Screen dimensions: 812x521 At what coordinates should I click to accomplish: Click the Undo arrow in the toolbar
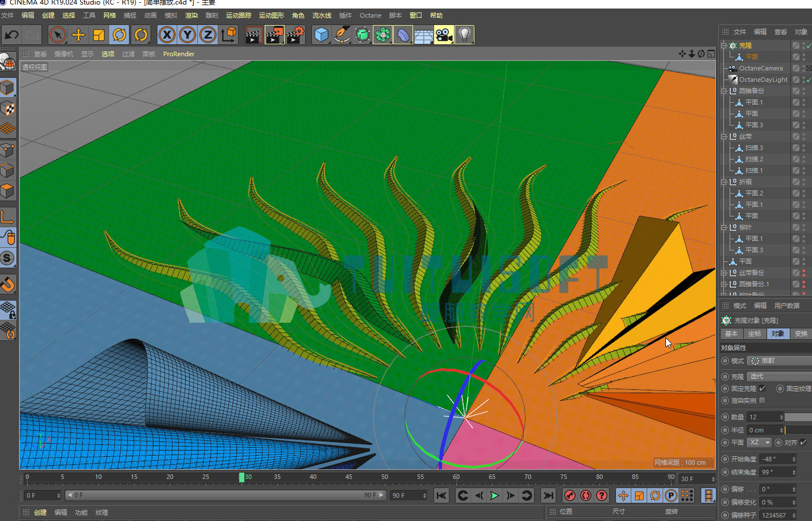[x=11, y=35]
